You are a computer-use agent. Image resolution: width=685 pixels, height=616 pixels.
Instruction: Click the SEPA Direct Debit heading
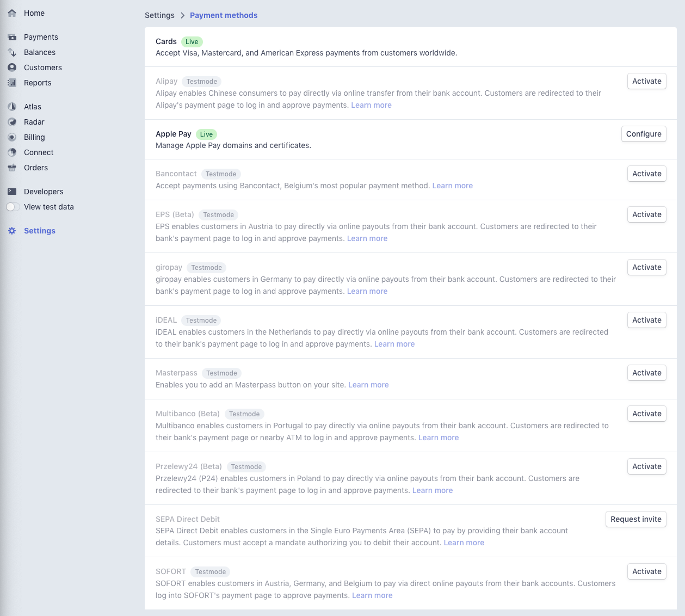coord(188,519)
